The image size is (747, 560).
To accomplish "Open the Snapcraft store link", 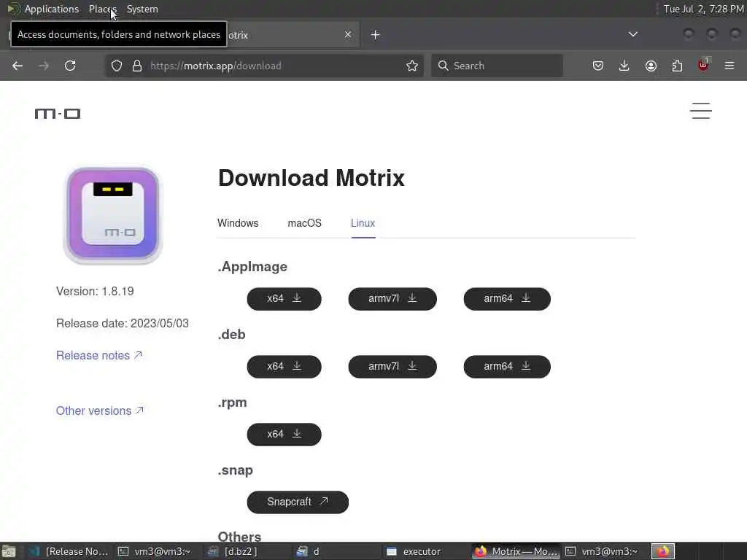I will pos(298,502).
